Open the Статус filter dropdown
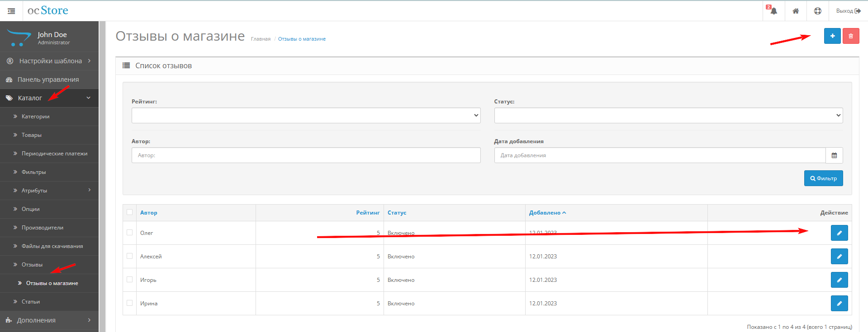This screenshot has height=332, width=868. point(669,116)
